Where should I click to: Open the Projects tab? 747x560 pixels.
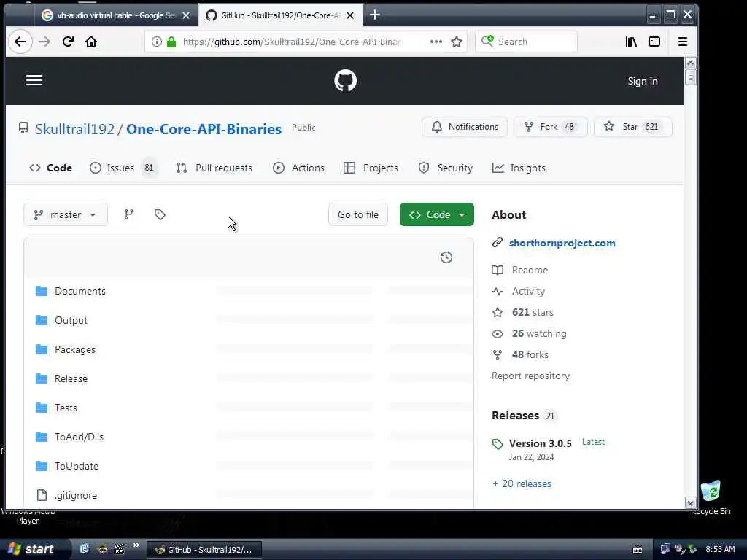[371, 168]
